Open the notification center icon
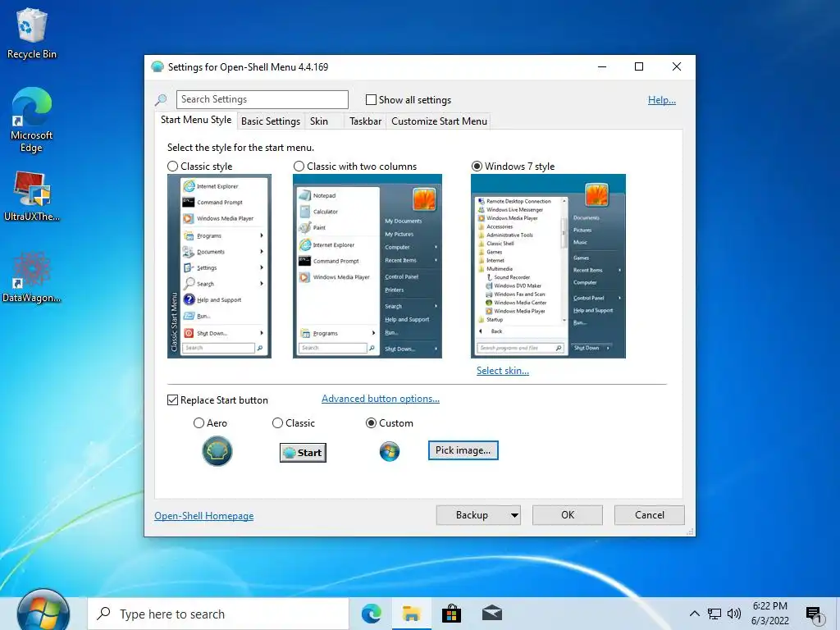 click(x=814, y=614)
